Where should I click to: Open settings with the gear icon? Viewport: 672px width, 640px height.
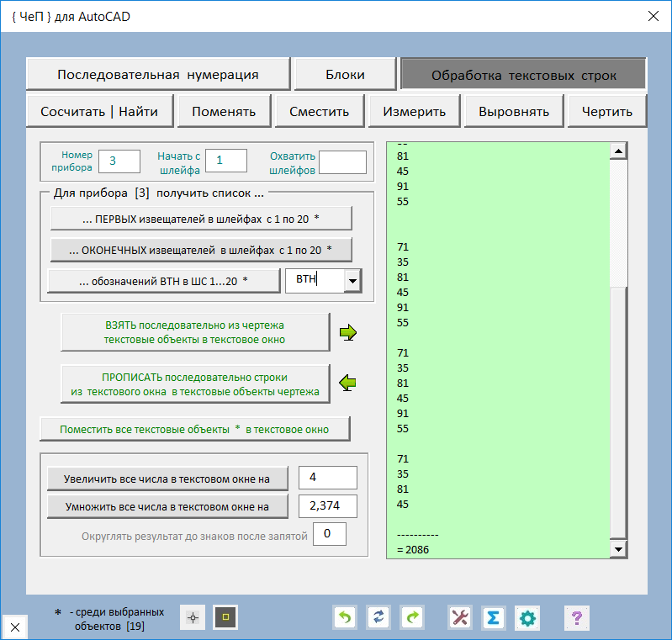pyautogui.click(x=527, y=618)
